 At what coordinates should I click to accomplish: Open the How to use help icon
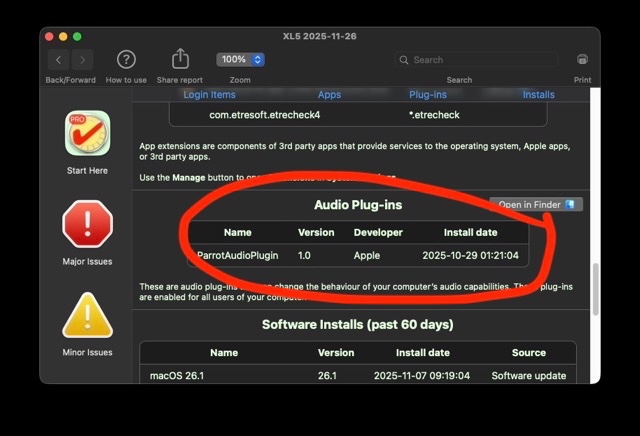click(x=126, y=60)
